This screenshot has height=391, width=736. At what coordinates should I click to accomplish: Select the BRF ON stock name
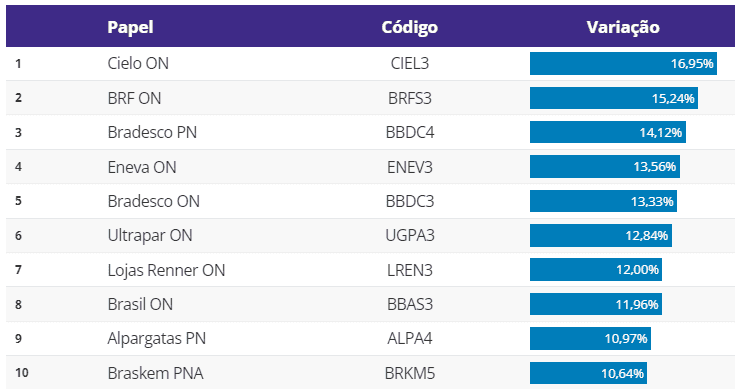pos(134,98)
